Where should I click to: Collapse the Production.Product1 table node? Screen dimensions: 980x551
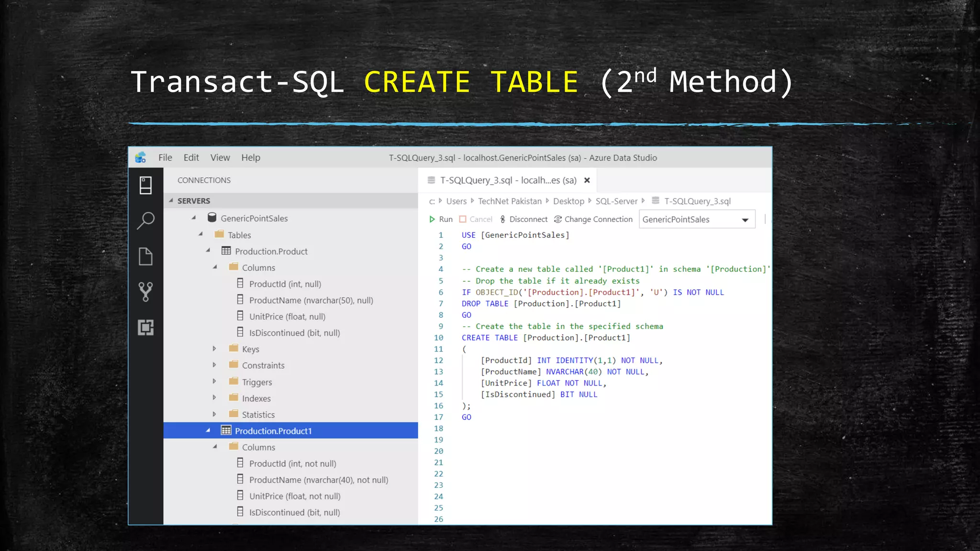[208, 430]
